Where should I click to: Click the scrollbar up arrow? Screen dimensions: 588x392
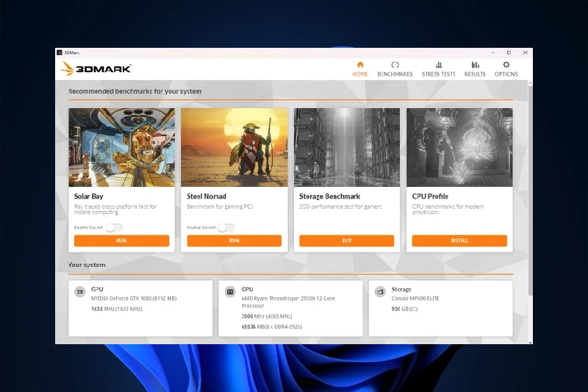coord(530,82)
